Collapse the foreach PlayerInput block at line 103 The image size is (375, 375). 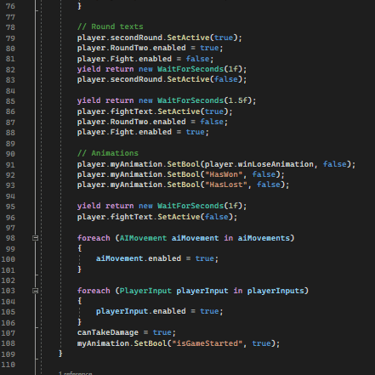click(35, 291)
